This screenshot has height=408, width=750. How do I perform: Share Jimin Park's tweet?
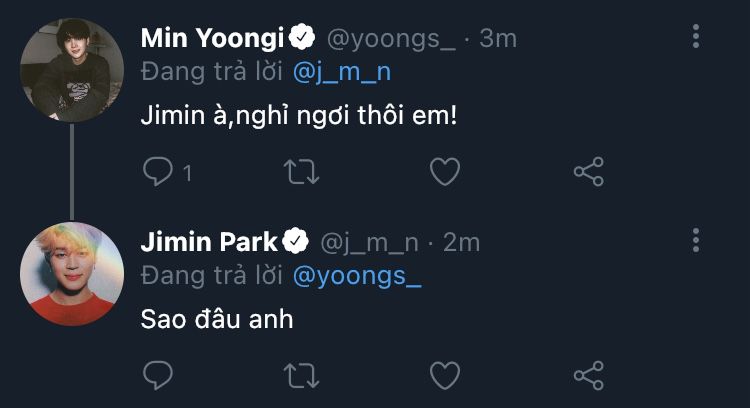588,375
